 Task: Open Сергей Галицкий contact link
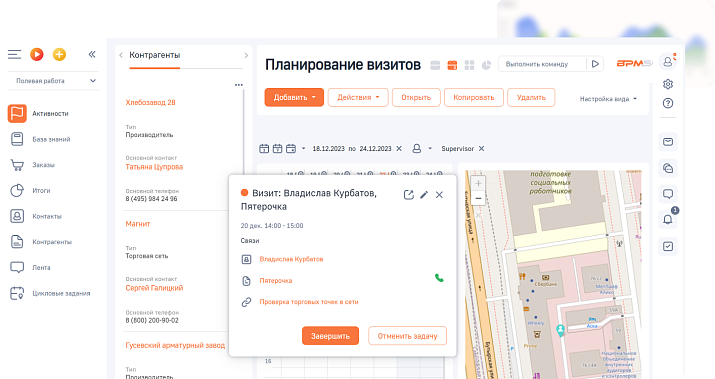point(154,288)
